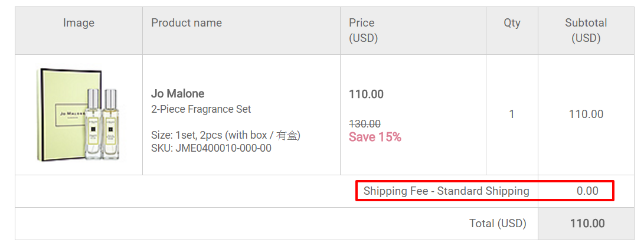Select the 2-Piece Fragrance Set product title
This screenshot has width=644, height=252.
tap(201, 109)
